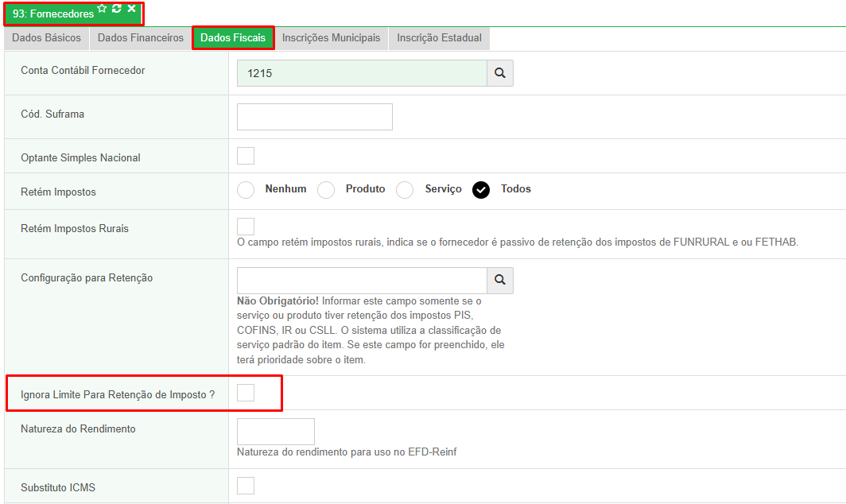
Task: Click the Conta Contábil Fornecedor field showing 1215
Action: 362,73
